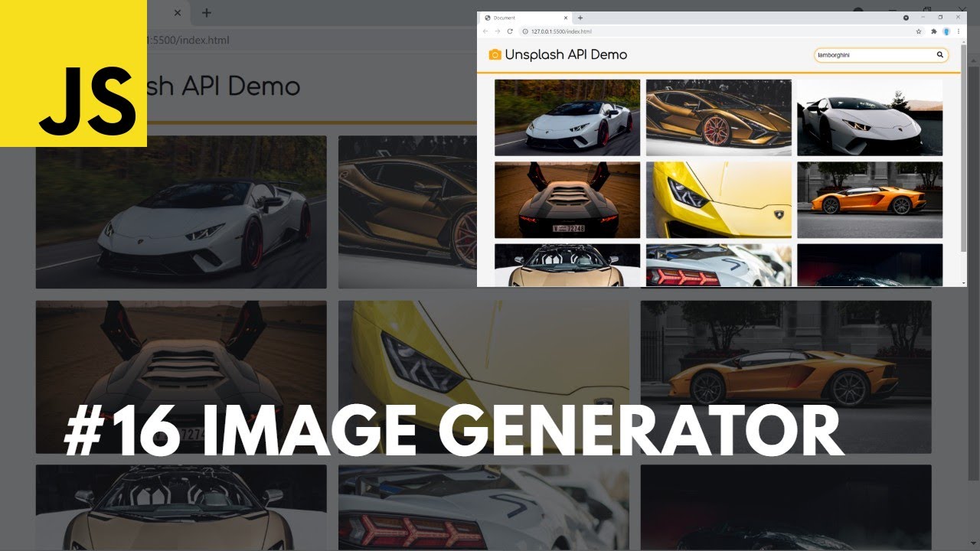Click the magnifier search icon in search box
Viewport: 980px width, 551px height.
coord(940,55)
